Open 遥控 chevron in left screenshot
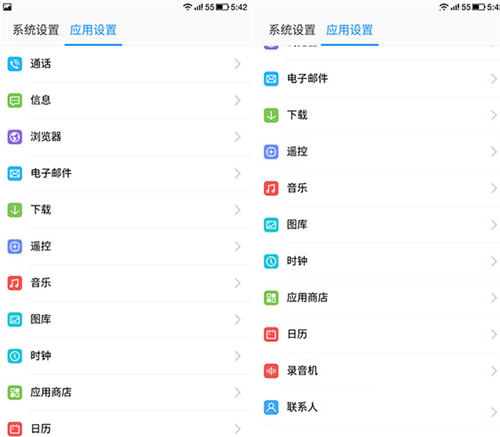 [237, 247]
